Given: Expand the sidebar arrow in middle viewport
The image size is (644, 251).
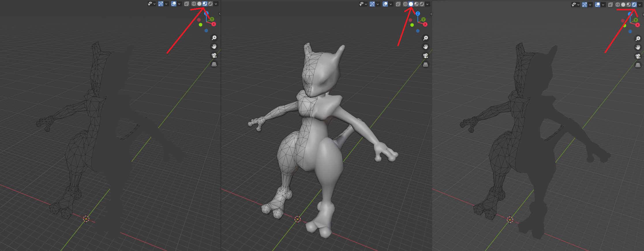Looking at the screenshot, I should (431, 14).
